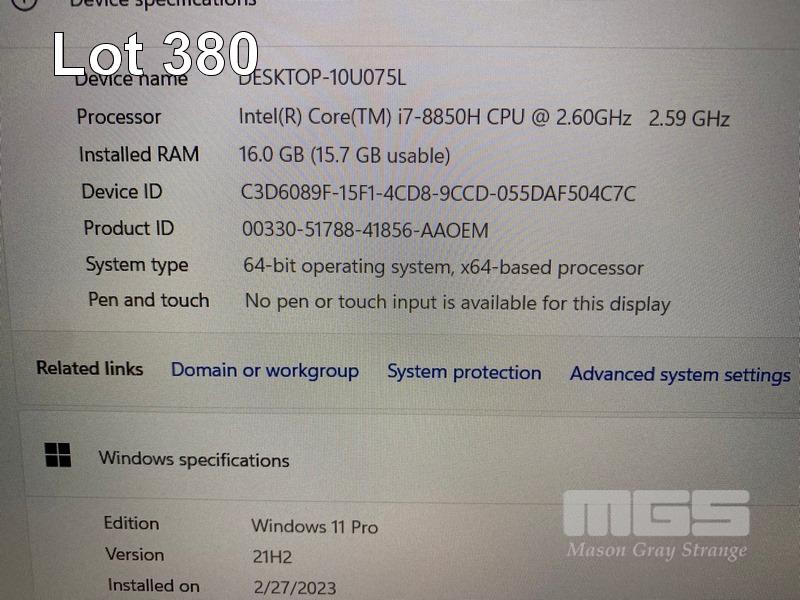Select the Edition value Windows 11 Pro
Screen dimensions: 800x600
(x=315, y=527)
